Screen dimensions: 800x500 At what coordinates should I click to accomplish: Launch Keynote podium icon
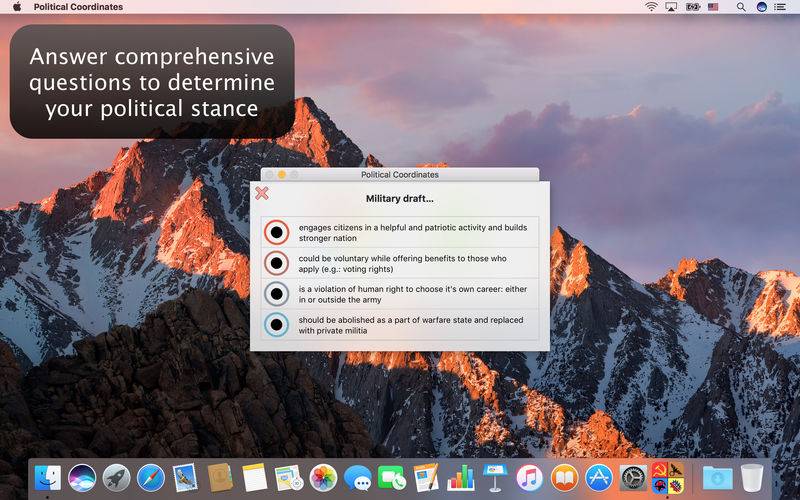click(495, 478)
